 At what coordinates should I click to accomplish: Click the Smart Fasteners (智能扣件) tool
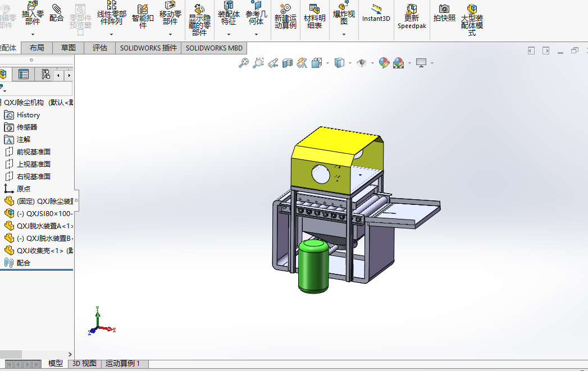point(143,16)
